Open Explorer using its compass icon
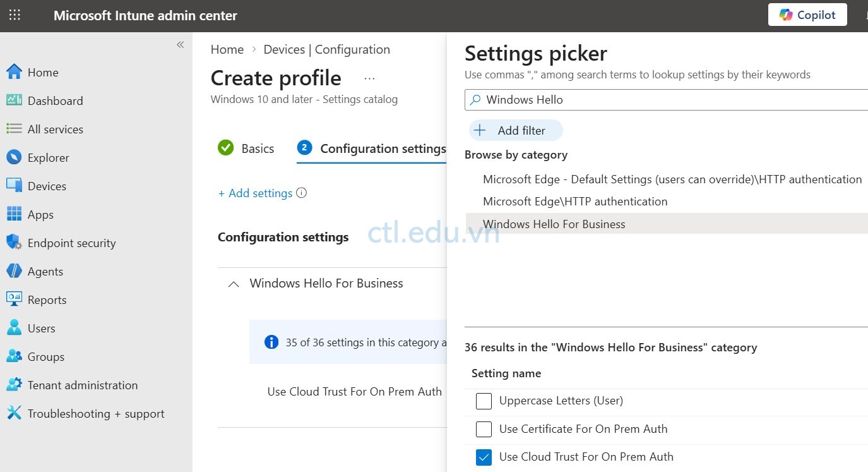 (x=14, y=157)
